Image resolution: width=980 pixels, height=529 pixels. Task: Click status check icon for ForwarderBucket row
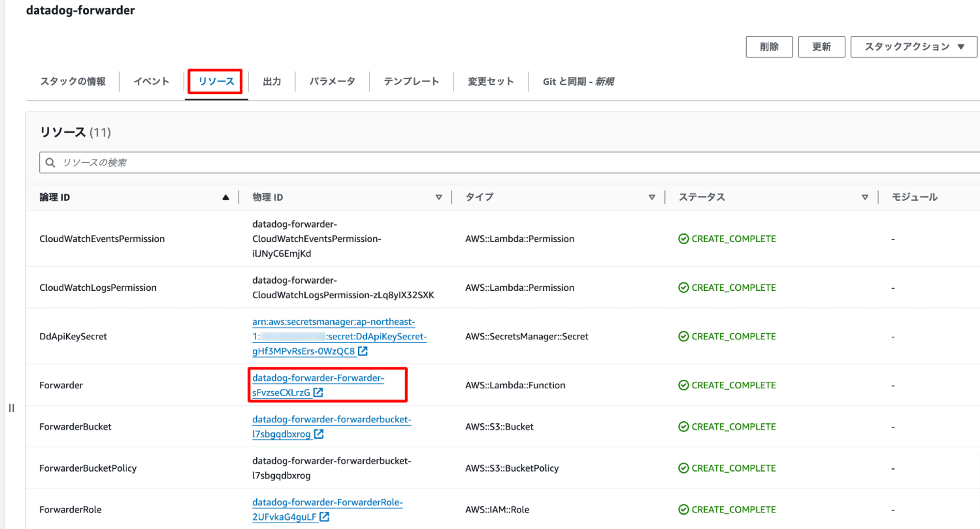(x=684, y=427)
